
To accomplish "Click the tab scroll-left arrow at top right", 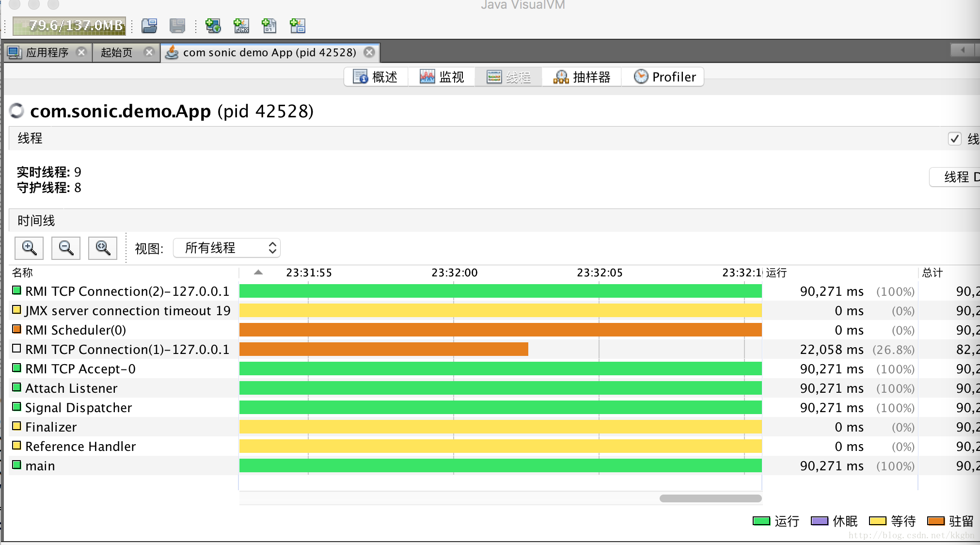I will (963, 50).
